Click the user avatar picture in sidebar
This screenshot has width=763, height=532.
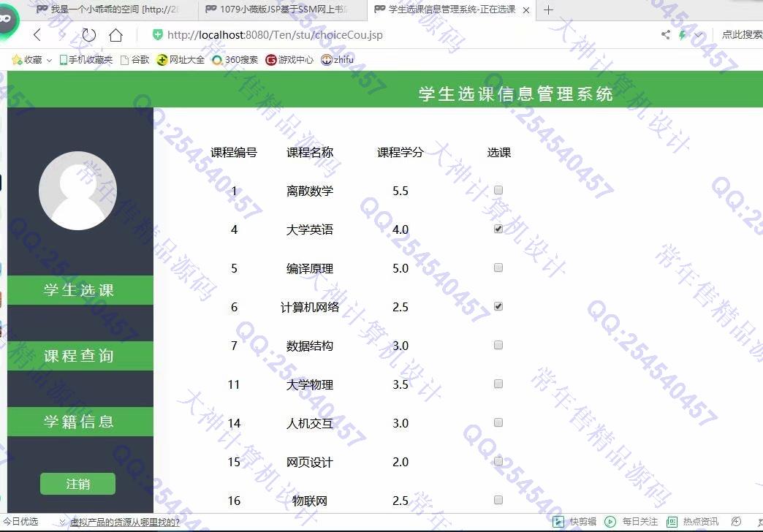[x=78, y=190]
